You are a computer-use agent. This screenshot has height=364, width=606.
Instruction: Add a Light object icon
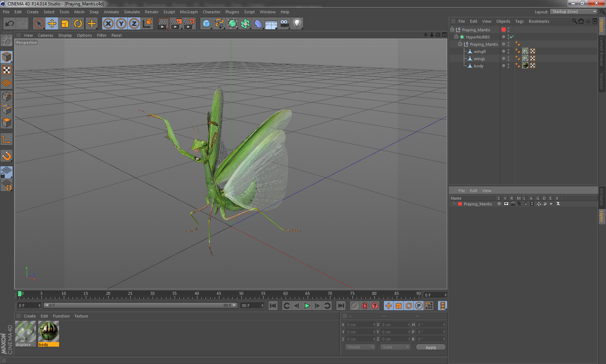pyautogui.click(x=297, y=24)
